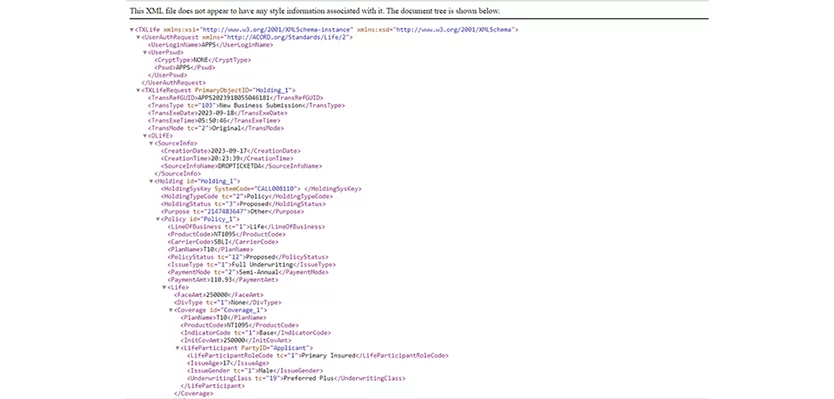This screenshot has width=834, height=399.
Task: Click the Purpose Other line
Action: 232,212
